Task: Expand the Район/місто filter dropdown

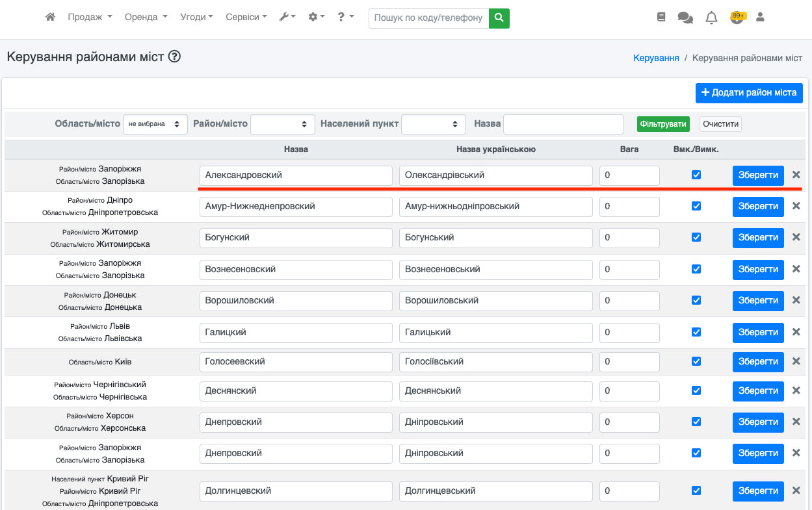Action: pos(282,124)
